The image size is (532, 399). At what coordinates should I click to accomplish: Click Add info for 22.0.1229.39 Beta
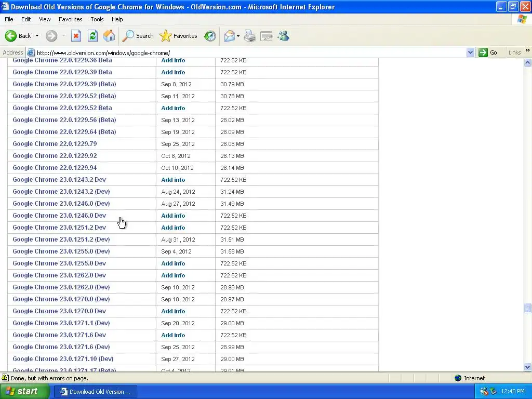pyautogui.click(x=173, y=72)
